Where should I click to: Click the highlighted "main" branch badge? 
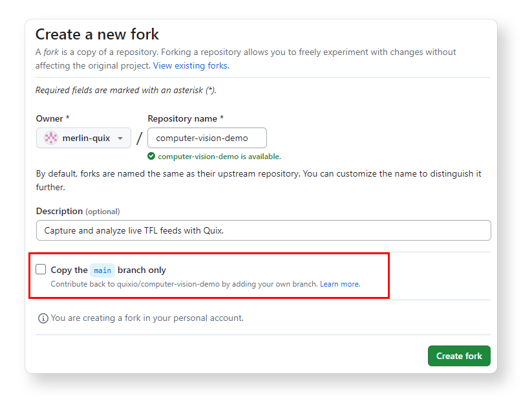102,270
